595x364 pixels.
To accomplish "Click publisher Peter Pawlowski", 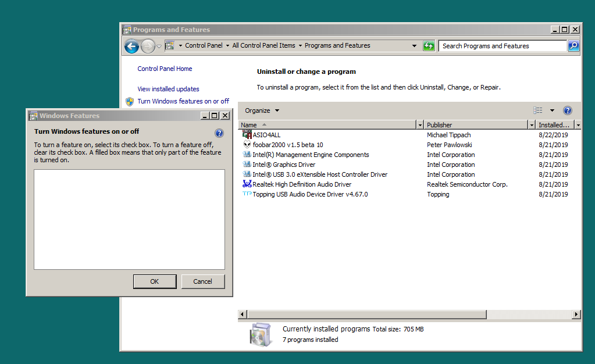I will [449, 145].
